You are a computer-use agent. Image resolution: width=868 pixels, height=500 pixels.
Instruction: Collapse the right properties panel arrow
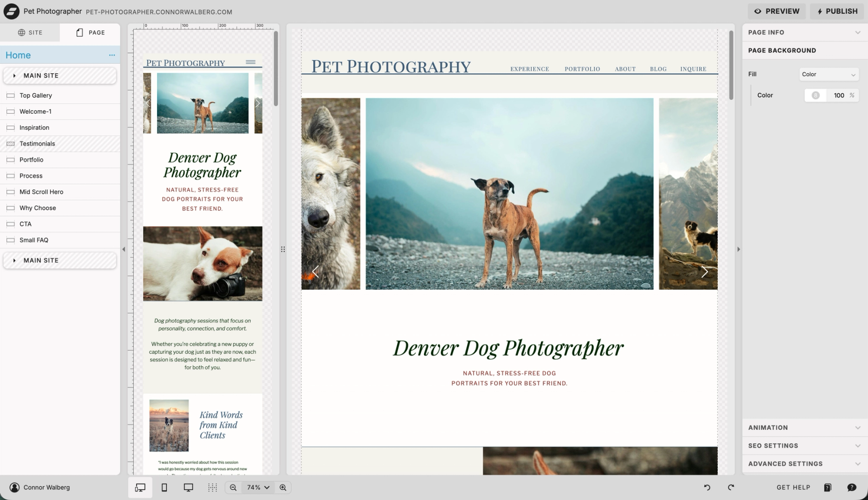click(x=738, y=249)
